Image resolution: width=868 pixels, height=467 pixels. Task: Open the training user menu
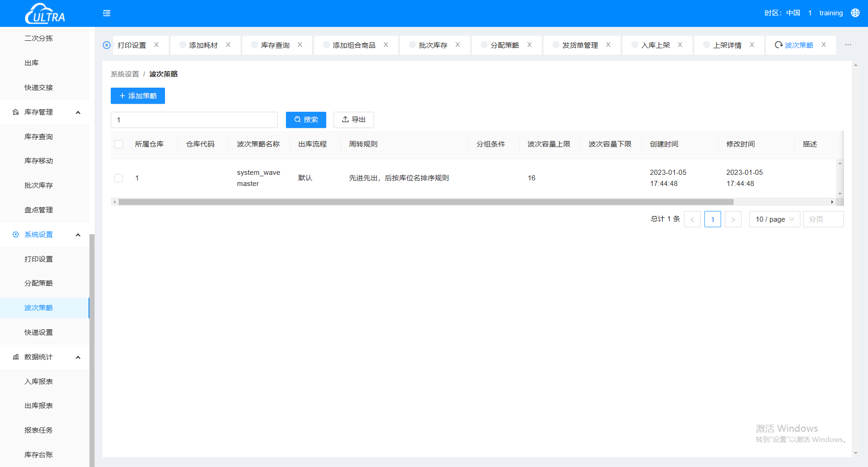click(x=831, y=13)
